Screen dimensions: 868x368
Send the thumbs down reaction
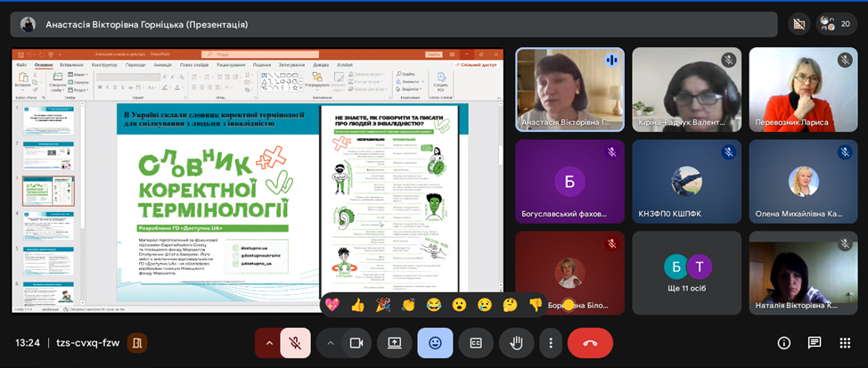(x=535, y=305)
